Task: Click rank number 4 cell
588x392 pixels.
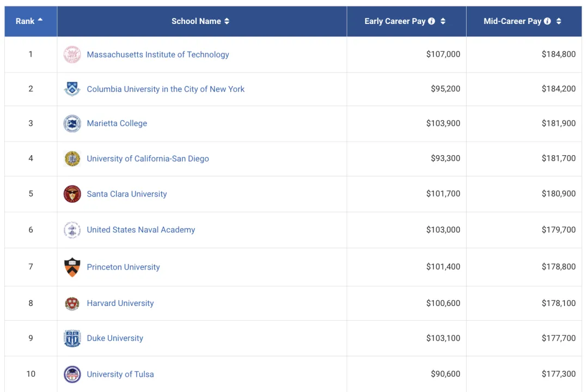Action: [30, 158]
